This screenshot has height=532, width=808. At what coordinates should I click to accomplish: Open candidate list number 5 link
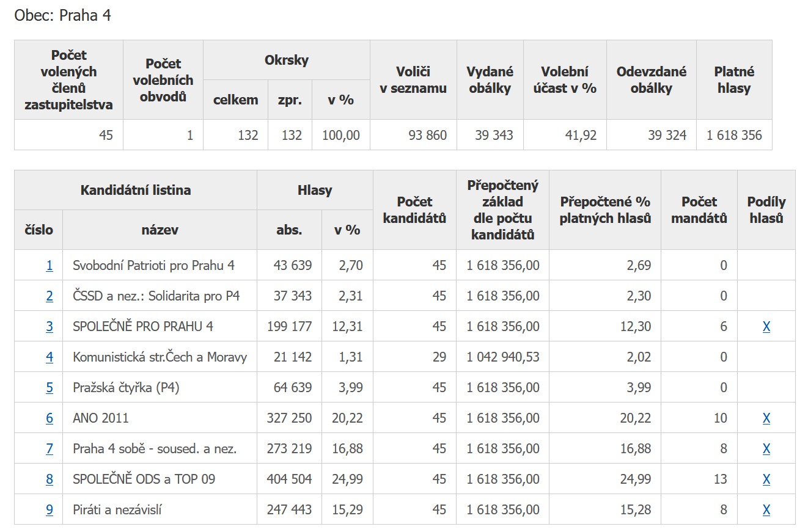(x=50, y=387)
